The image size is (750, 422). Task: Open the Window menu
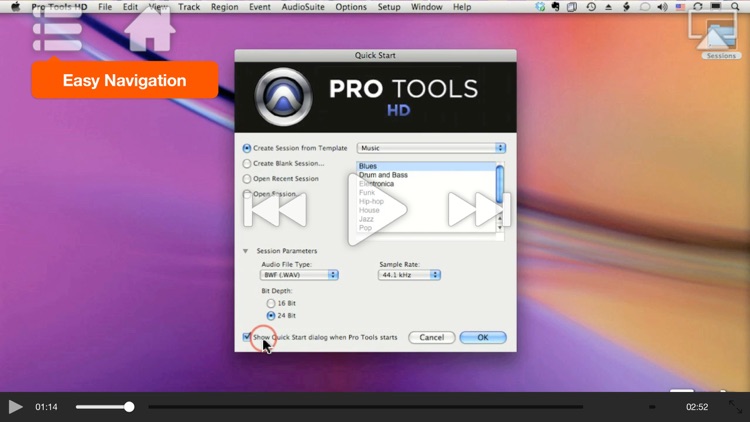(x=426, y=7)
